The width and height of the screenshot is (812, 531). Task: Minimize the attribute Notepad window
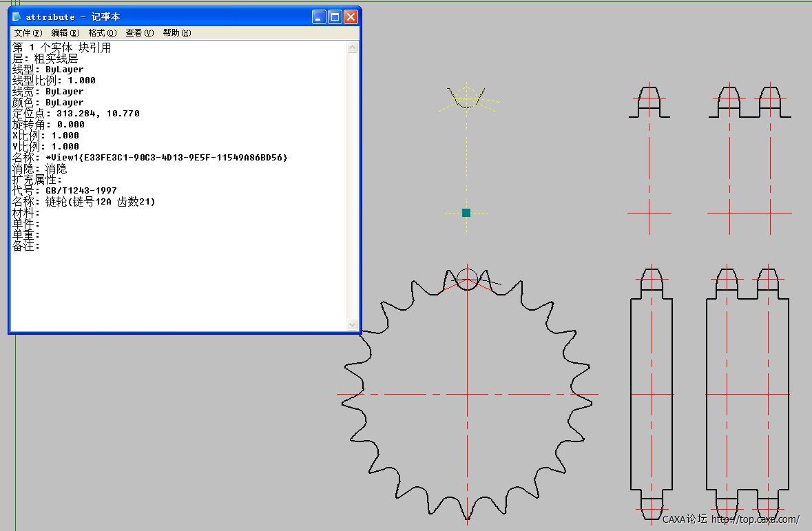[x=319, y=17]
